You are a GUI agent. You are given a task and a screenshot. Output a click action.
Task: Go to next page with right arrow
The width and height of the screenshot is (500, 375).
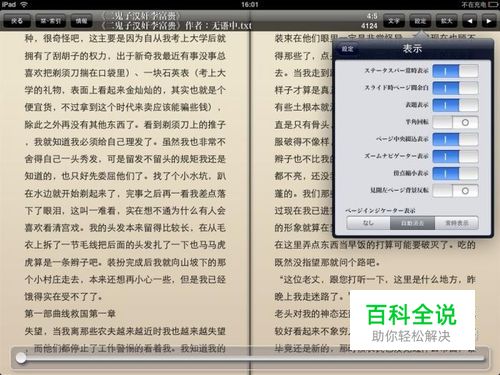(489, 21)
